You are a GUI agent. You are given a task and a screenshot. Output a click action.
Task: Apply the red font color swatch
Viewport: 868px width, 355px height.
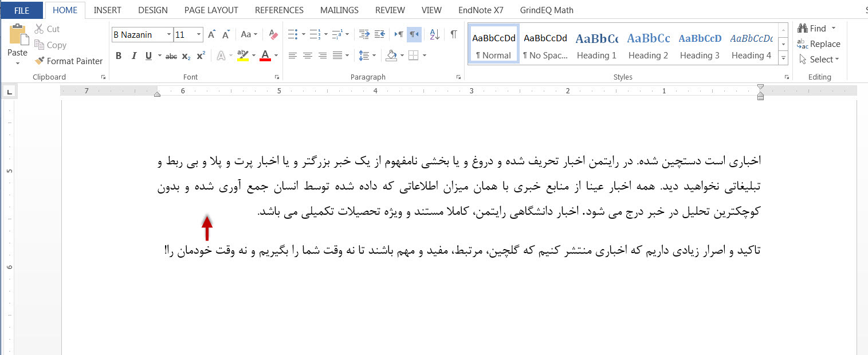click(x=265, y=56)
